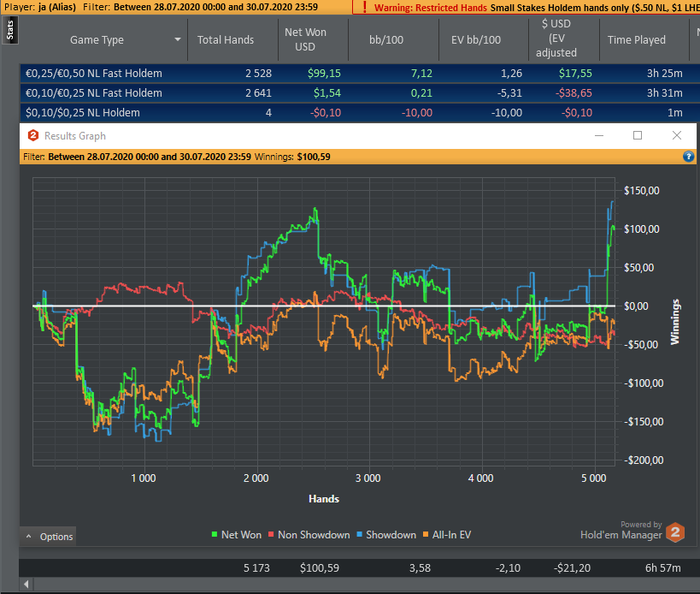
Task: Click the All-In EV legend label
Action: coord(451,535)
